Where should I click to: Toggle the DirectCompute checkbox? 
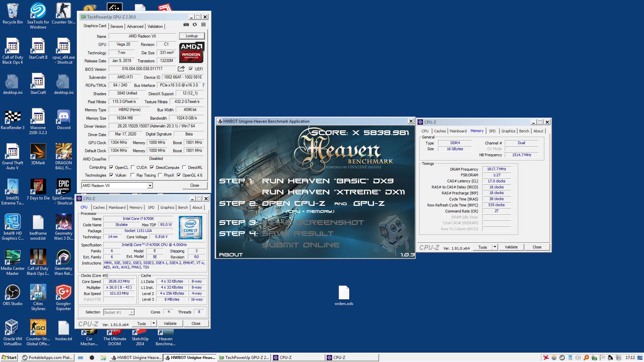pyautogui.click(x=152, y=167)
